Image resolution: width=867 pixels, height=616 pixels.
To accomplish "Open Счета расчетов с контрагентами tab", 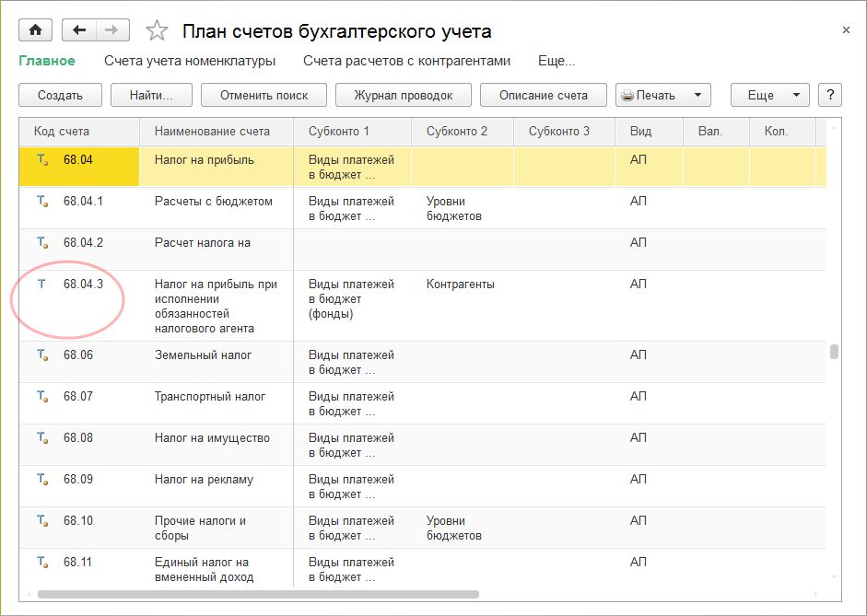I will [x=406, y=61].
